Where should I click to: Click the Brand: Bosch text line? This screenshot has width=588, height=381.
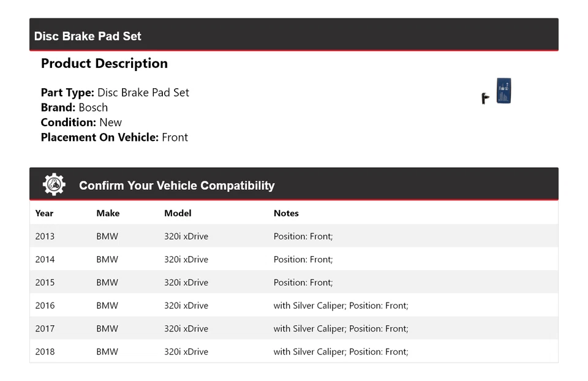[74, 108]
